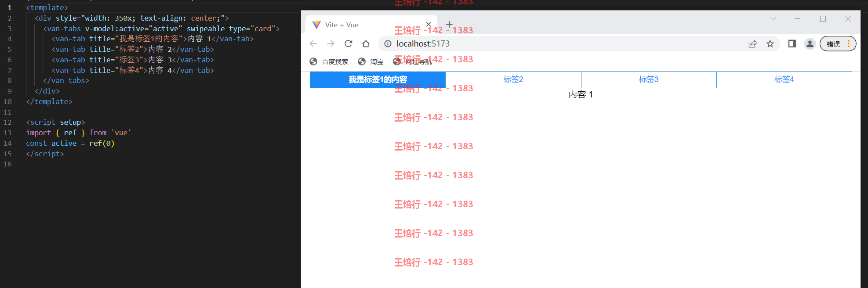Viewport: 868px width, 288px height.
Task: Switch to the 标签4 tab
Action: (784, 79)
